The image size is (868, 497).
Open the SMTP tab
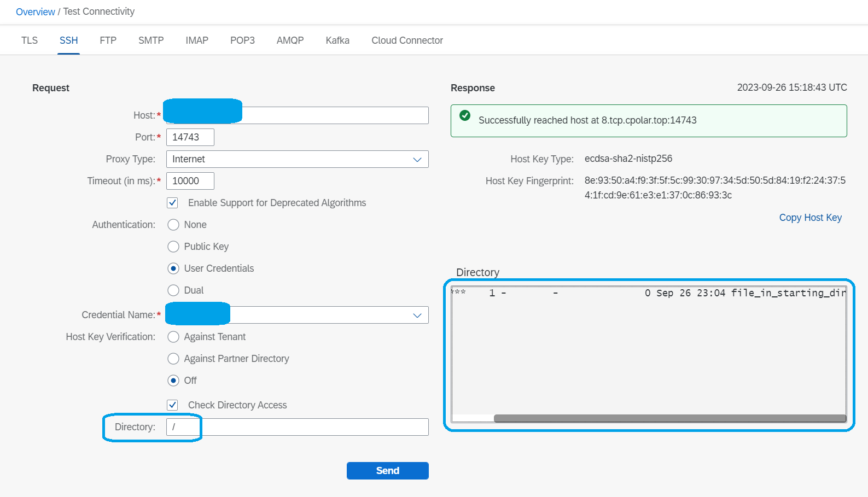(151, 40)
